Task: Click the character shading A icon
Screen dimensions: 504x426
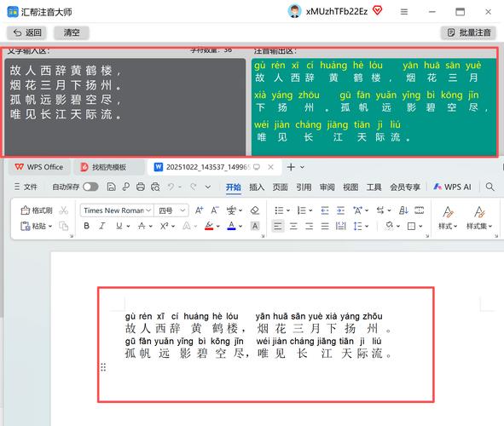Action: point(255,226)
